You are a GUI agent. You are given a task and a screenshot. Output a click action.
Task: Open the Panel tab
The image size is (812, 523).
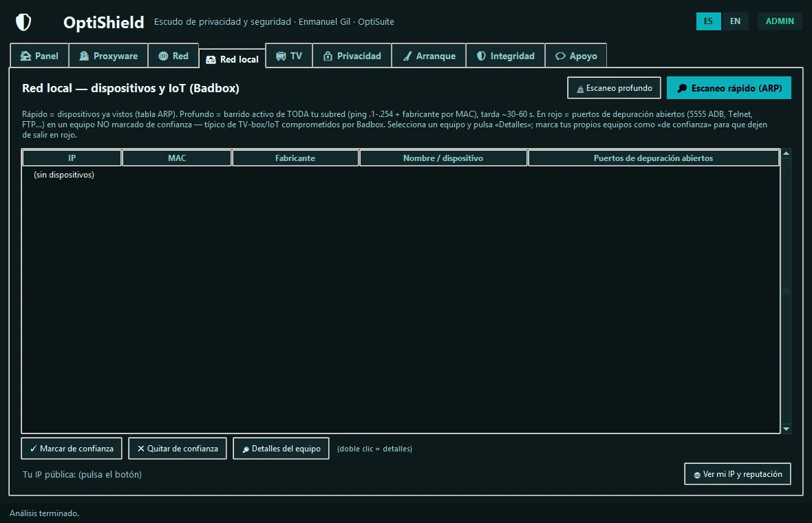coord(39,56)
